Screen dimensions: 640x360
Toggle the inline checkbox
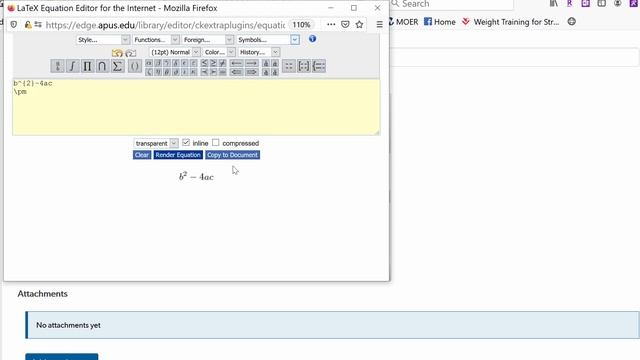(x=186, y=142)
